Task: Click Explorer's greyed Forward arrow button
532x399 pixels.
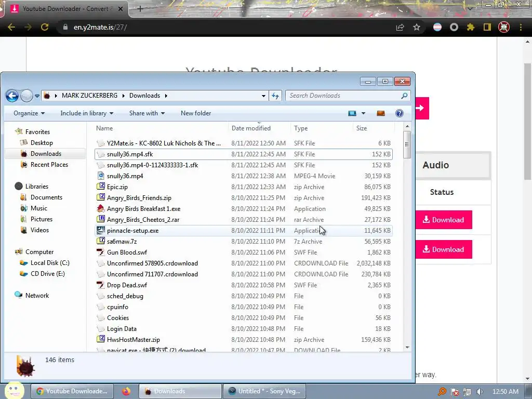Action: tap(26, 96)
